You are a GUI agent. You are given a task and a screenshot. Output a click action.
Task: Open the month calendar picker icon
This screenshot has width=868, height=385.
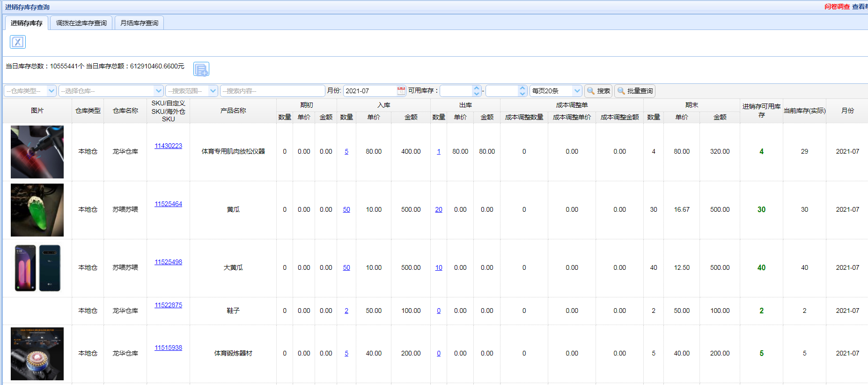[401, 91]
